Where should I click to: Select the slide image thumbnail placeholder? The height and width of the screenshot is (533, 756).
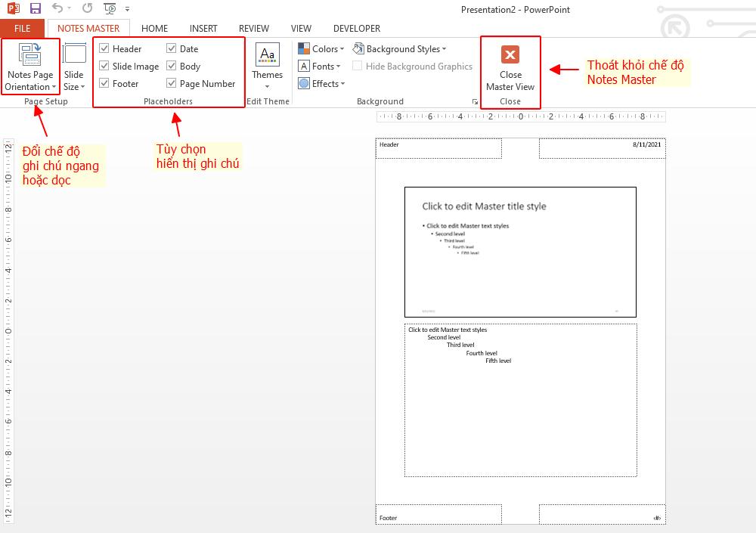520,252
